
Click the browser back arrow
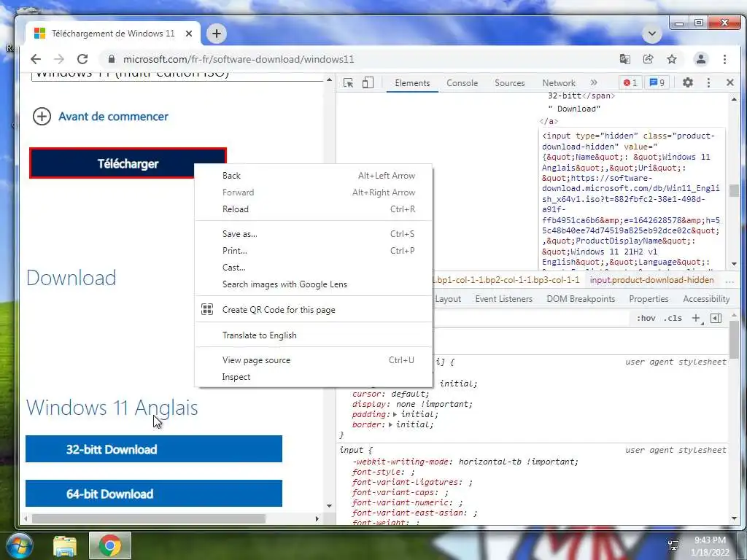[x=36, y=59]
